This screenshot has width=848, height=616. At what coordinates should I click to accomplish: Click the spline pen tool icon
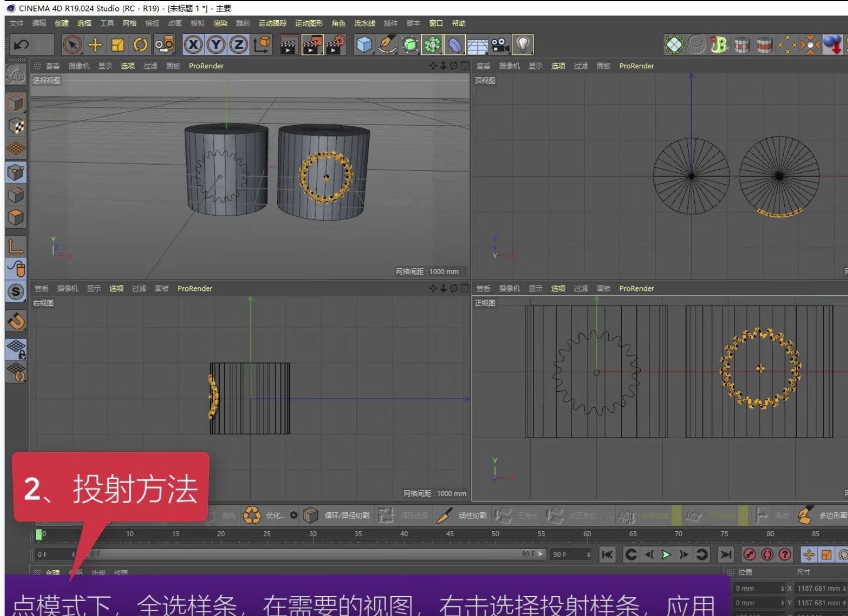[387, 45]
